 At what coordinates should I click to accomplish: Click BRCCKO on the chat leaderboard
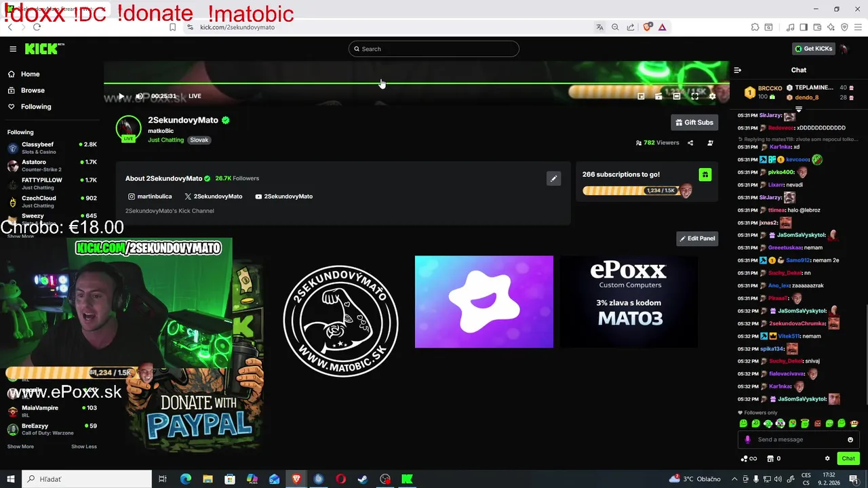click(770, 88)
